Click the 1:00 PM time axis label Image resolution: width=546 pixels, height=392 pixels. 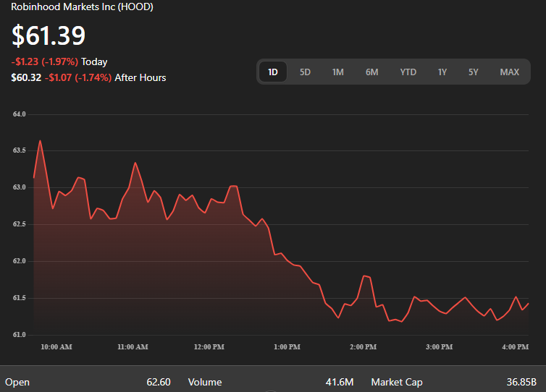(x=286, y=347)
